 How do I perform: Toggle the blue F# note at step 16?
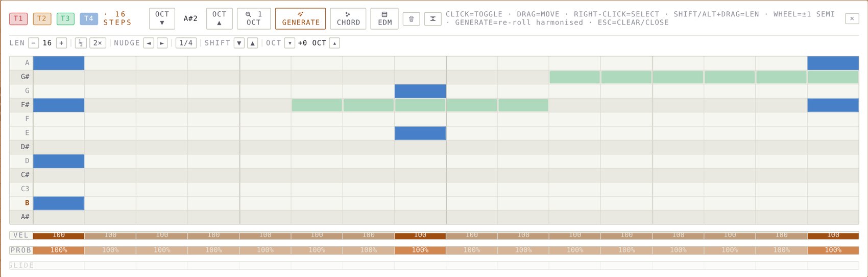tap(833, 105)
